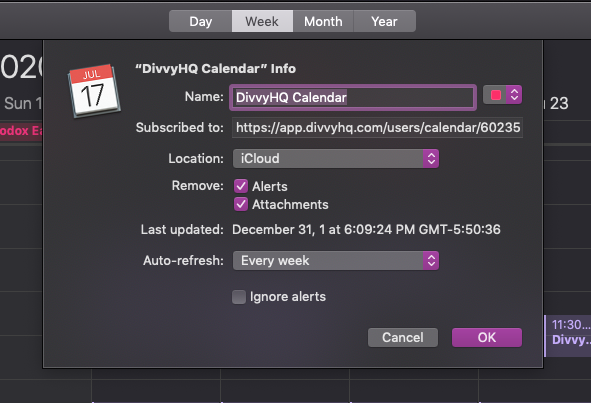Open the Every week Auto-refresh dropdown

point(336,260)
